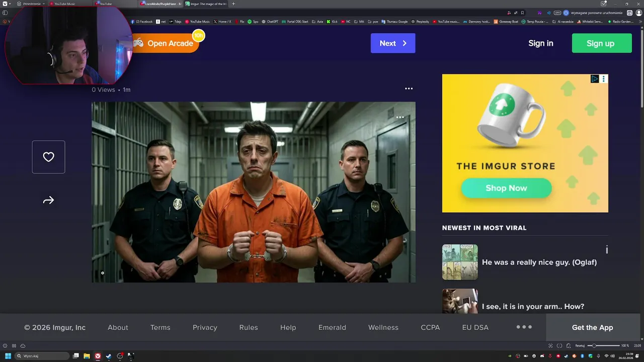
Task: Open the post options three-dot menu
Action: pyautogui.click(x=409, y=88)
